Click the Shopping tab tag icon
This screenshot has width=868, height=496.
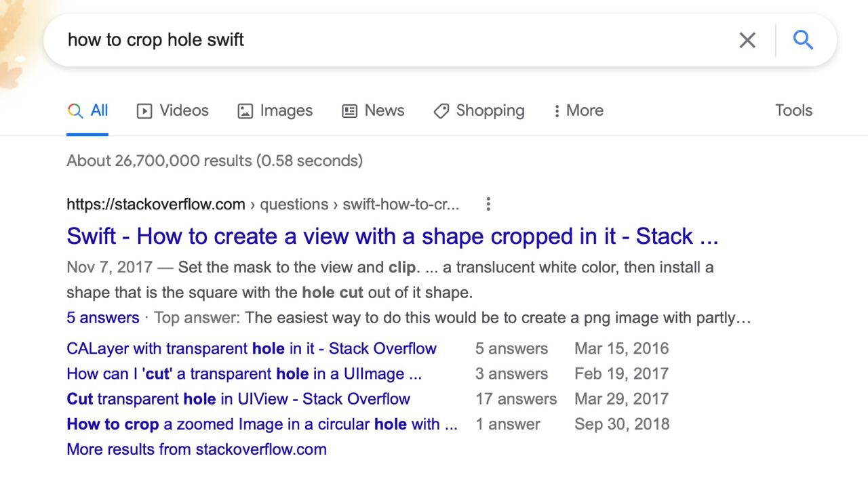pos(441,111)
